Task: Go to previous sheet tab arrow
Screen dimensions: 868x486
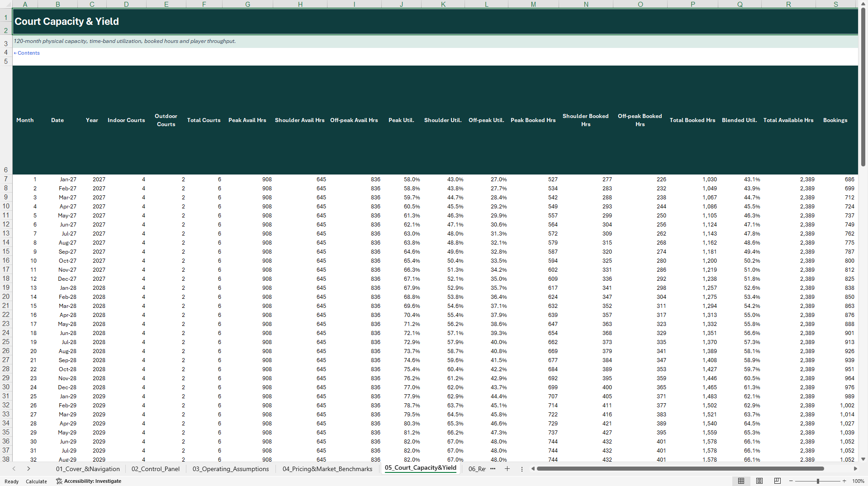Action: coord(14,469)
